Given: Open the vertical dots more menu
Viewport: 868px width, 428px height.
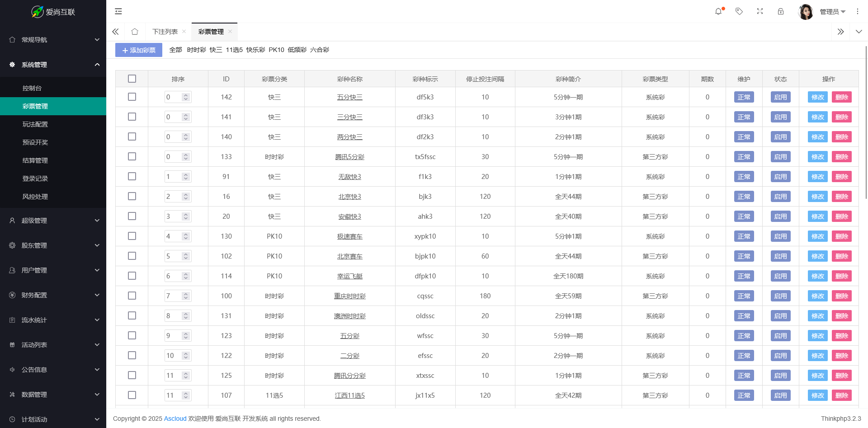Looking at the screenshot, I should point(858,12).
